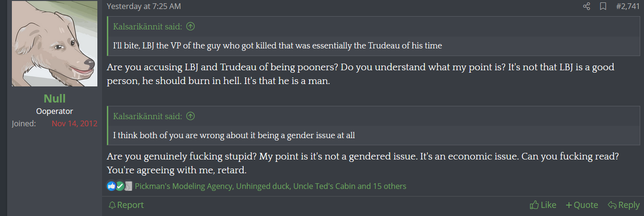
Task: Reply to Null's post
Action: [x=624, y=205]
